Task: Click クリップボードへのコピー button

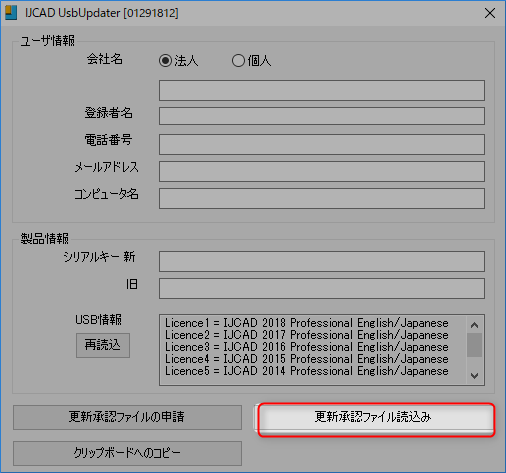Action: 127,453
